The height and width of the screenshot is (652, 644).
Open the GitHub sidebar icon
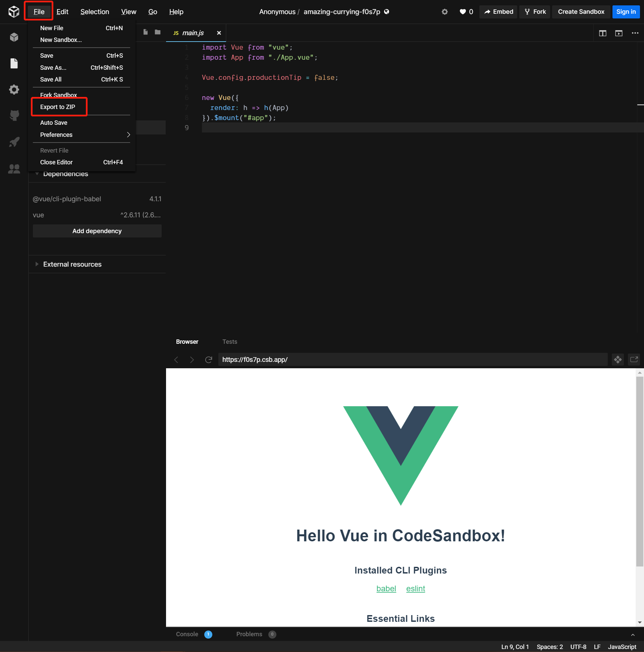click(14, 115)
